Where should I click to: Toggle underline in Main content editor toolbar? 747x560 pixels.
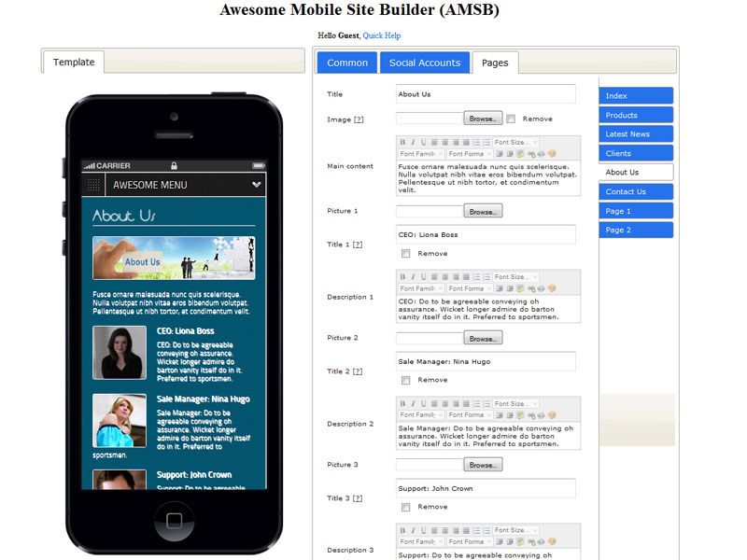point(424,142)
